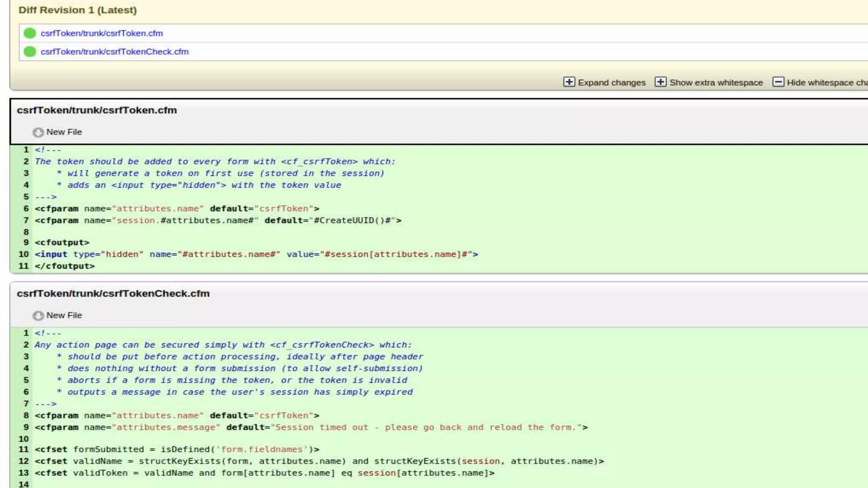Open csrfToken/trunk/csrfTokenCheck.cfm file link

[x=114, y=52]
